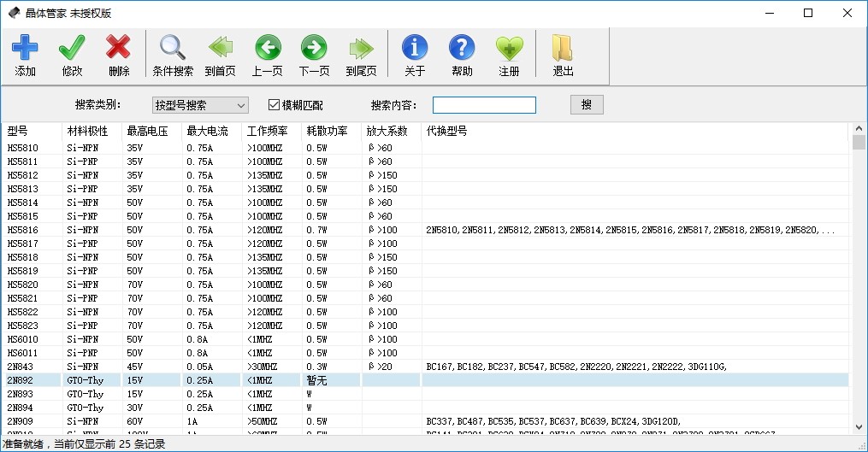
Task: Click the 添加 (add) plus icon
Action: (25, 48)
